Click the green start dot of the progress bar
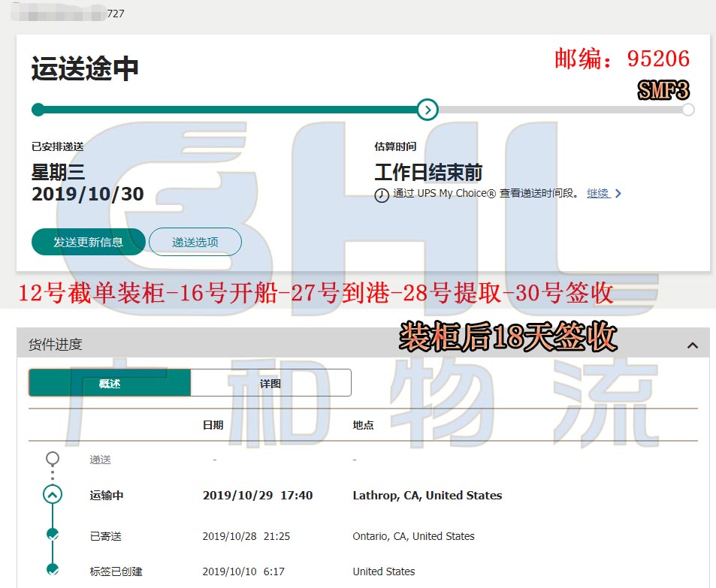The height and width of the screenshot is (588, 716). [38, 110]
